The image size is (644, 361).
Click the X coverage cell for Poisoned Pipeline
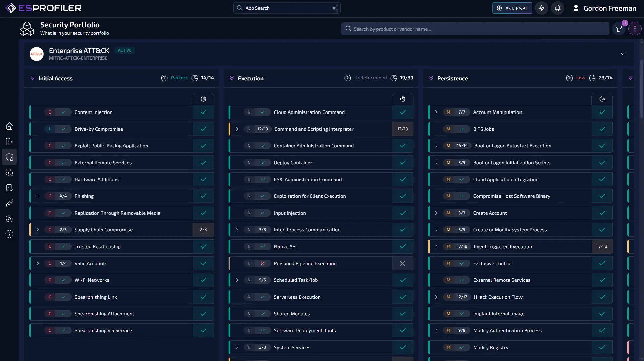click(403, 263)
